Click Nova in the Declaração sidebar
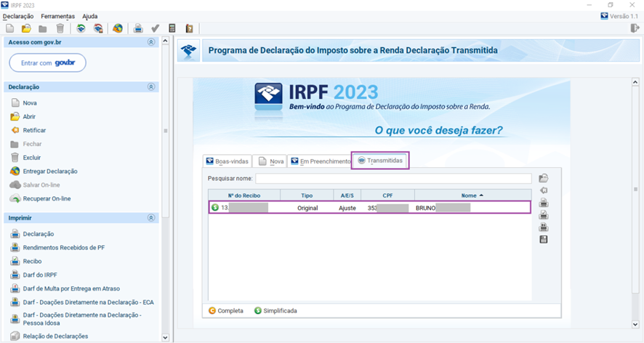Image resolution: width=644 pixels, height=343 pixels. tap(30, 103)
